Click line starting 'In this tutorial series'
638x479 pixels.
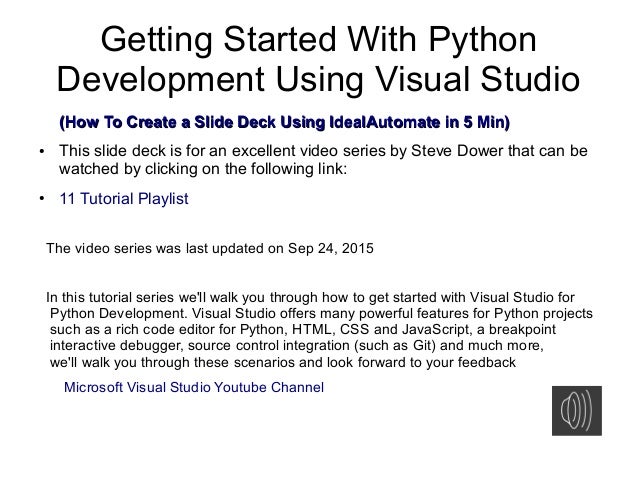(310, 297)
